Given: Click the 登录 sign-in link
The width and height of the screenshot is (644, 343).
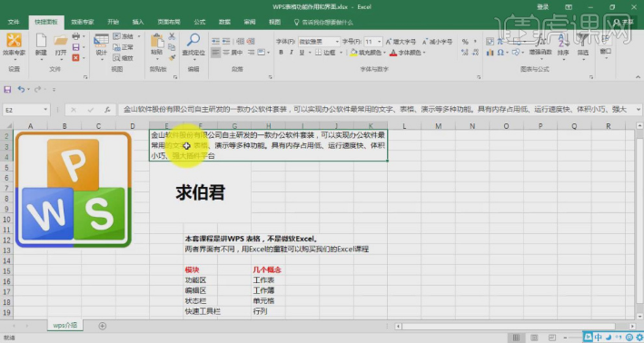Looking at the screenshot, I should pos(543,7).
